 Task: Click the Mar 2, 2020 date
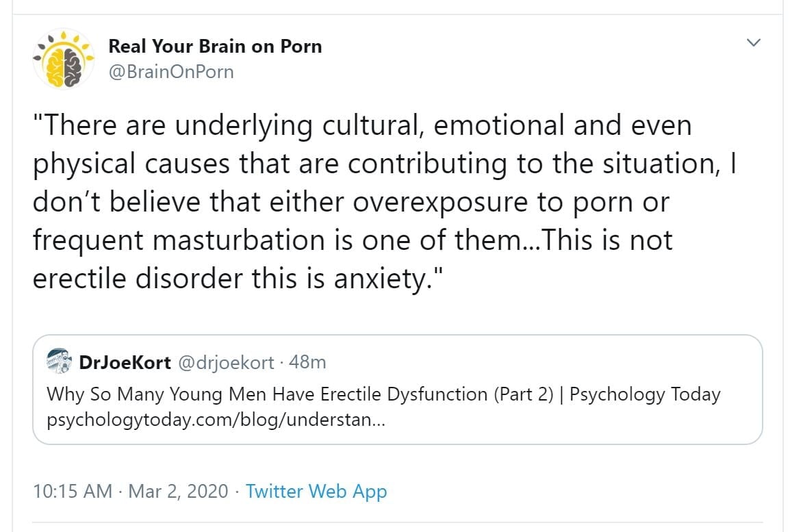(179, 492)
